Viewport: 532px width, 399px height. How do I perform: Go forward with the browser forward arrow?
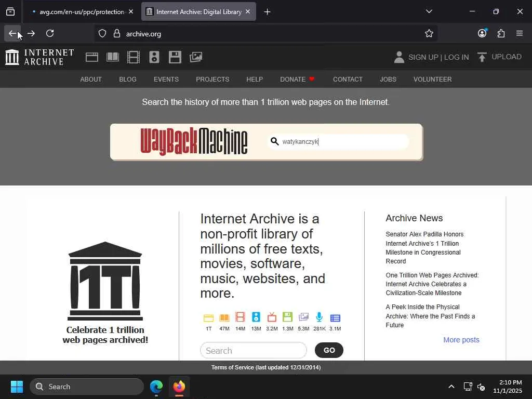pos(31,33)
